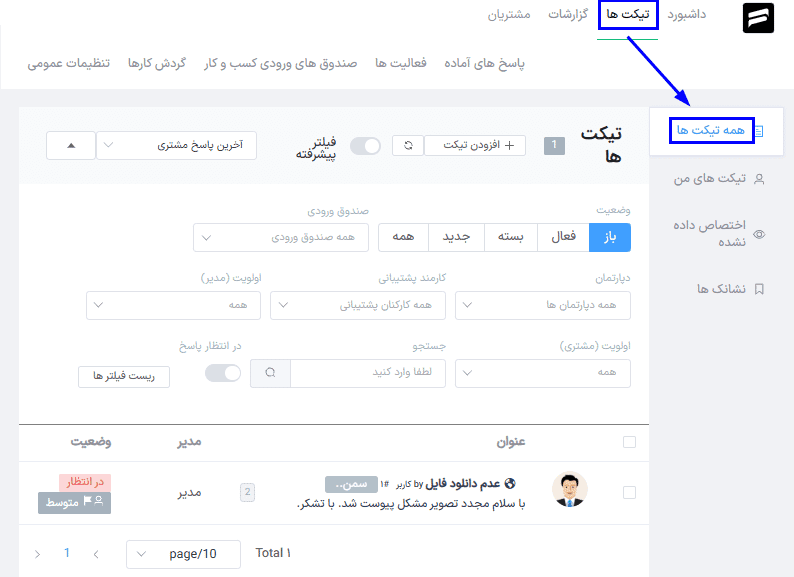
Task: Toggle the فیلتر پیشرفته switch
Action: tap(365, 146)
